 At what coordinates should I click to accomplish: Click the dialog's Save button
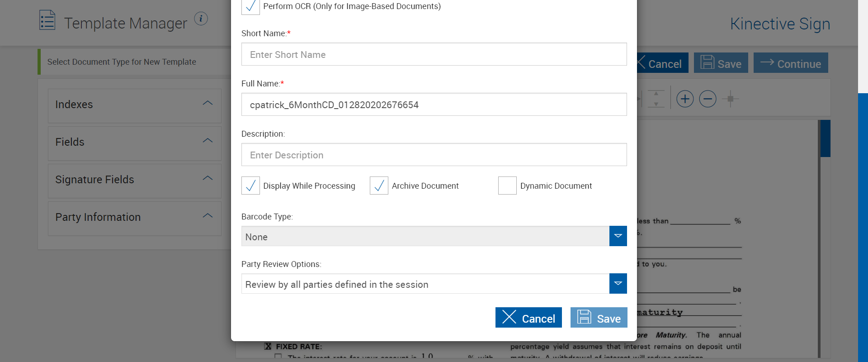[x=599, y=318]
